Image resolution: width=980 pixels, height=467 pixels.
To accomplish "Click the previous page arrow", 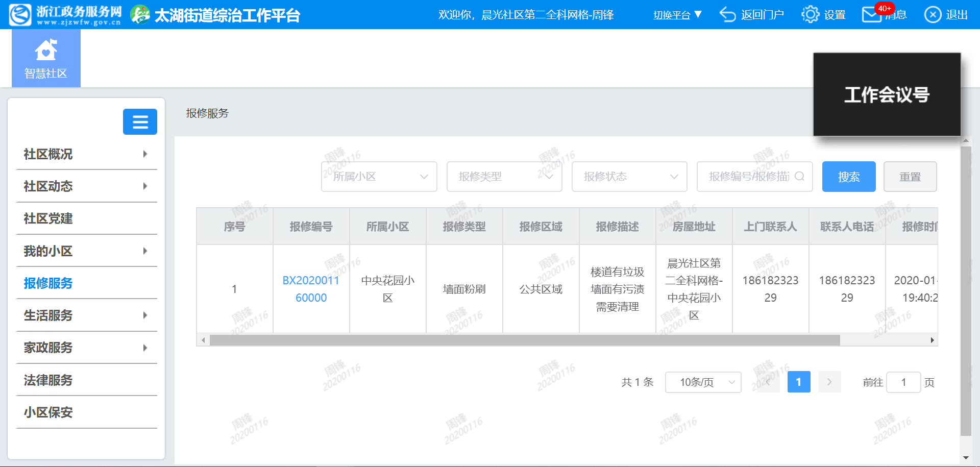I will [768, 382].
